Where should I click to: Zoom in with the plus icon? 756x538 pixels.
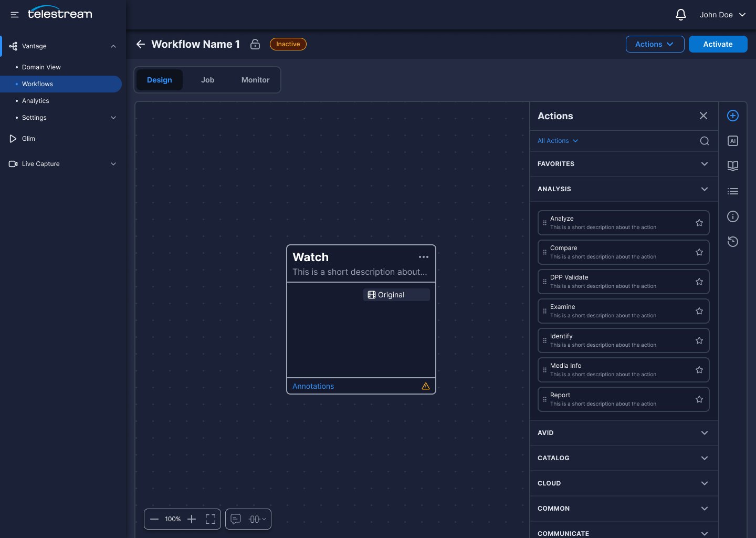coord(192,519)
